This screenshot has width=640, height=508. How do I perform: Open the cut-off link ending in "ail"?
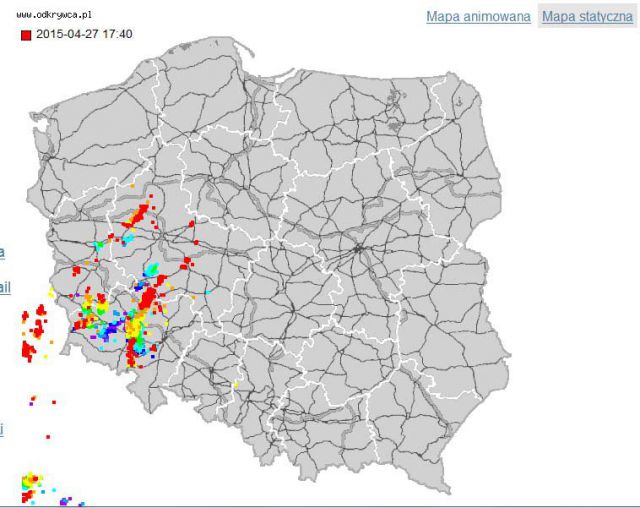(x=5, y=288)
